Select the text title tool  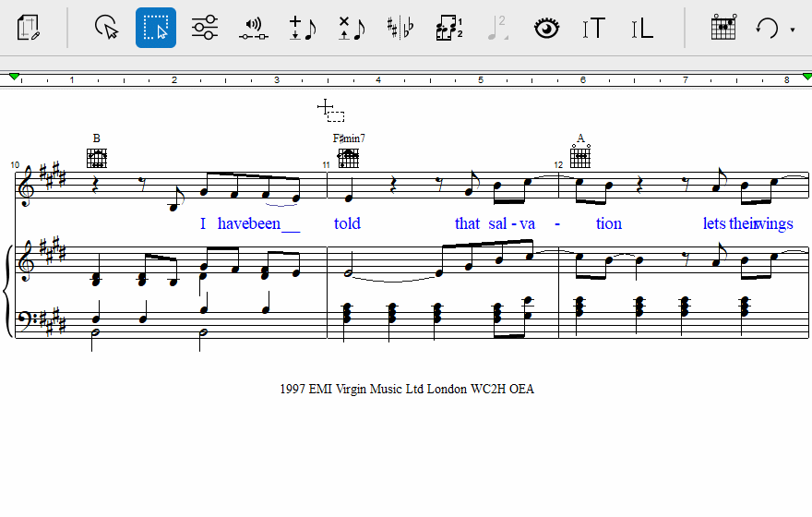click(594, 28)
